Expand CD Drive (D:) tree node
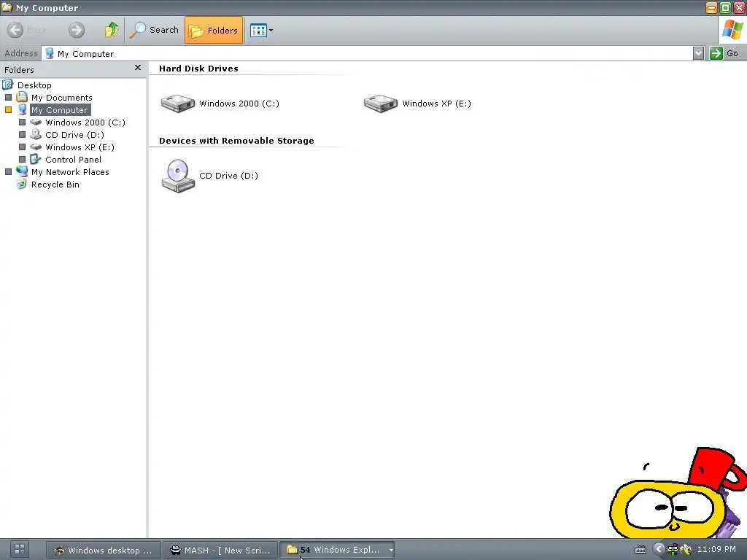The width and height of the screenshot is (747, 560). [x=22, y=135]
